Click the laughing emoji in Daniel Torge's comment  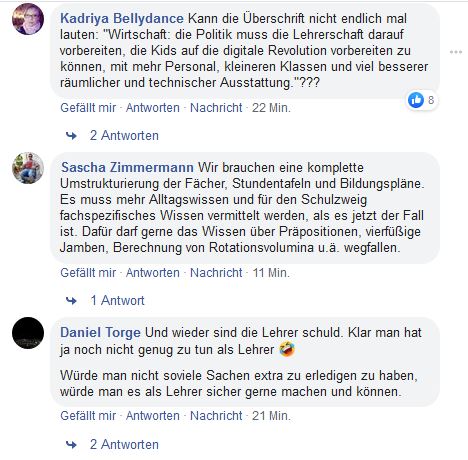287,350
